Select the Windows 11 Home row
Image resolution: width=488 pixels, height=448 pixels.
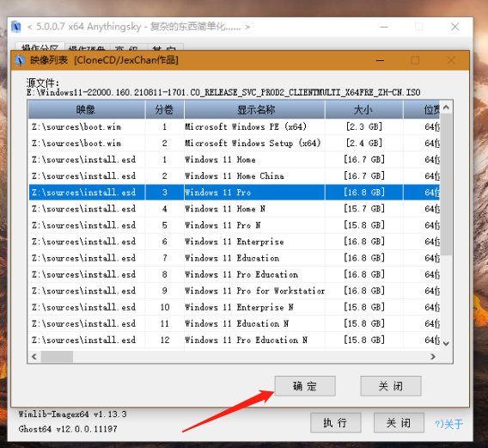pos(234,160)
